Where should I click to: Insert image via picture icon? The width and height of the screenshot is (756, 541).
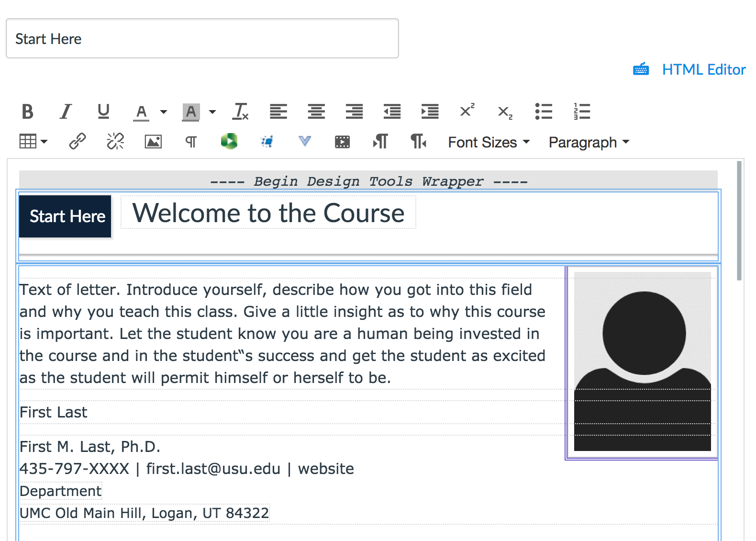point(153,142)
